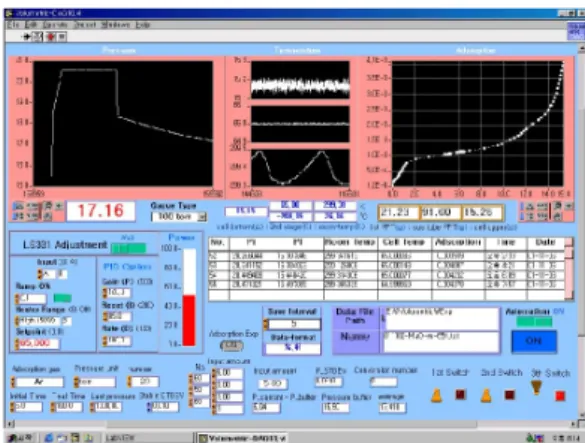Toggle the green LS331 Adjustment switch
Image resolution: width=585 pixels, height=443 pixels.
coord(129,248)
